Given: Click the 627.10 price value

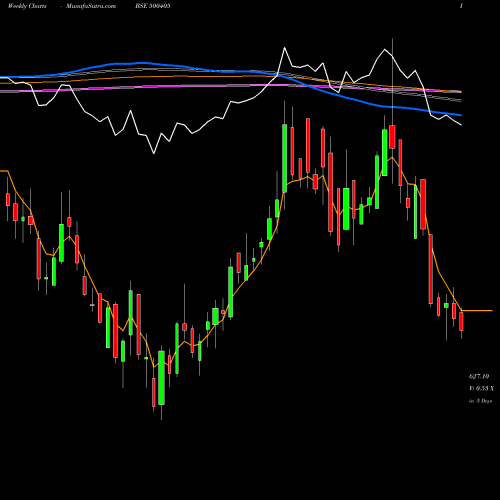Looking at the screenshot, I should [x=479, y=376].
